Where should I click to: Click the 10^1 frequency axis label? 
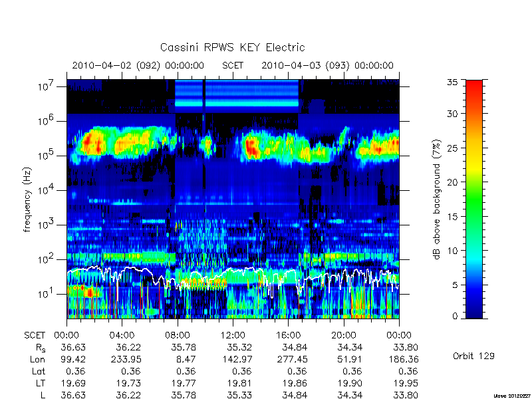pyautogui.click(x=46, y=293)
